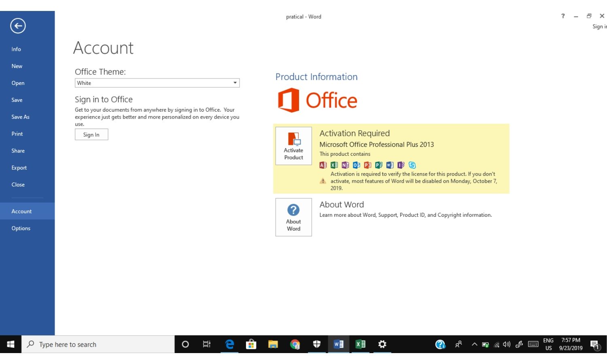This screenshot has width=607, height=364.
Task: Open the People icon in taskbar
Action: [458, 344]
